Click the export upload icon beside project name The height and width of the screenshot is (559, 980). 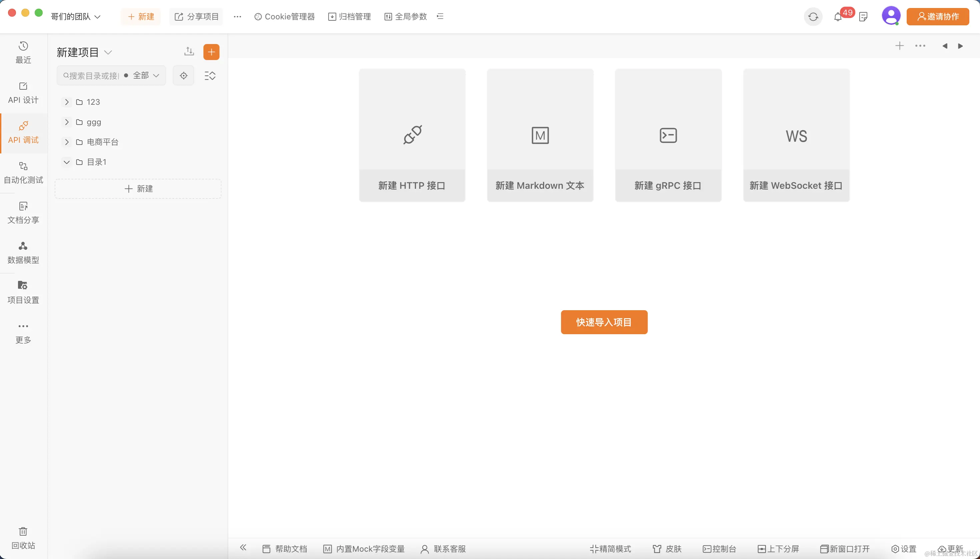[189, 51]
